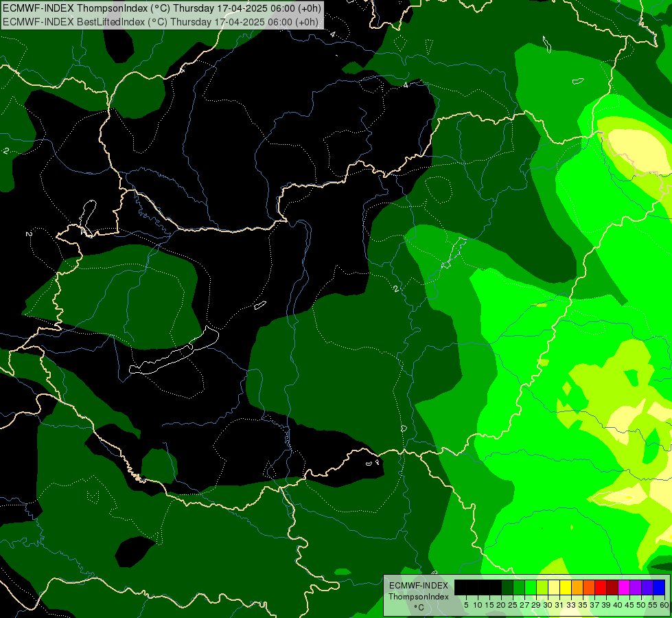Image resolution: width=672 pixels, height=618 pixels.
Task: Choose the orange 33–35 legend swatch
Action: (x=577, y=587)
